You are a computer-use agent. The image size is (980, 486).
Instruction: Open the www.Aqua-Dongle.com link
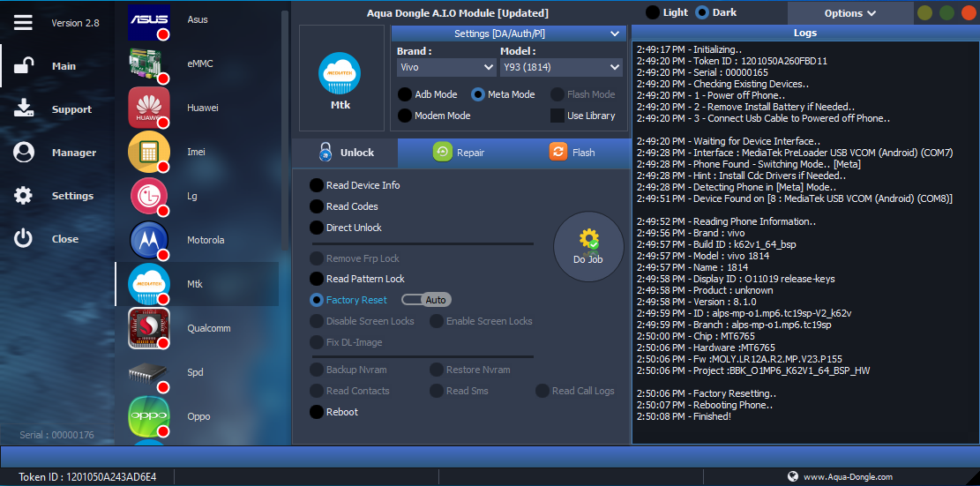(x=847, y=477)
